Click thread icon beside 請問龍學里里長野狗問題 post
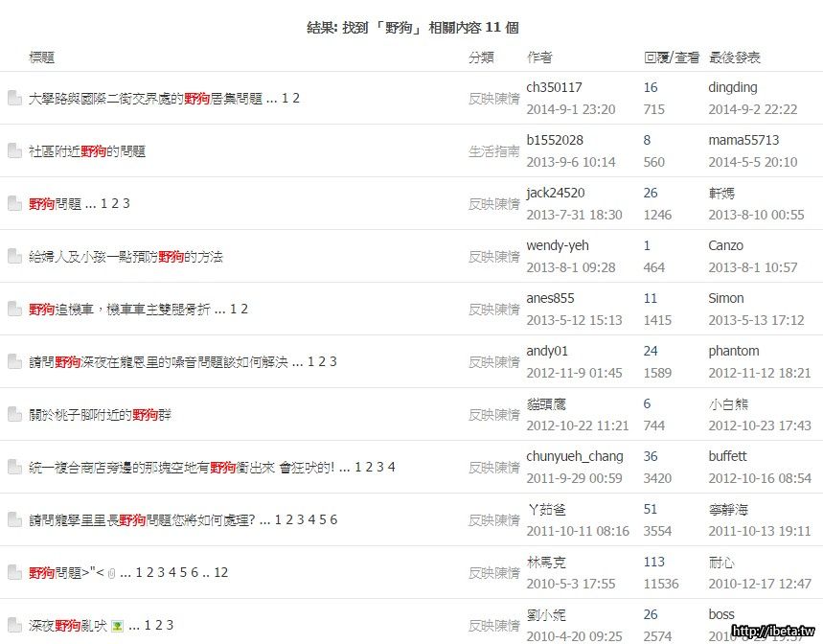Screen dimensions: 823x644 14,520
